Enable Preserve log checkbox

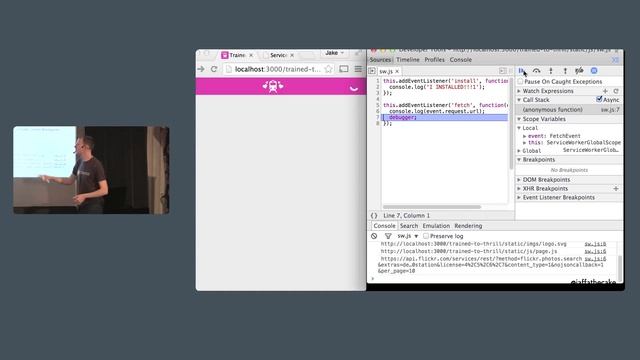pyautogui.click(x=426, y=236)
